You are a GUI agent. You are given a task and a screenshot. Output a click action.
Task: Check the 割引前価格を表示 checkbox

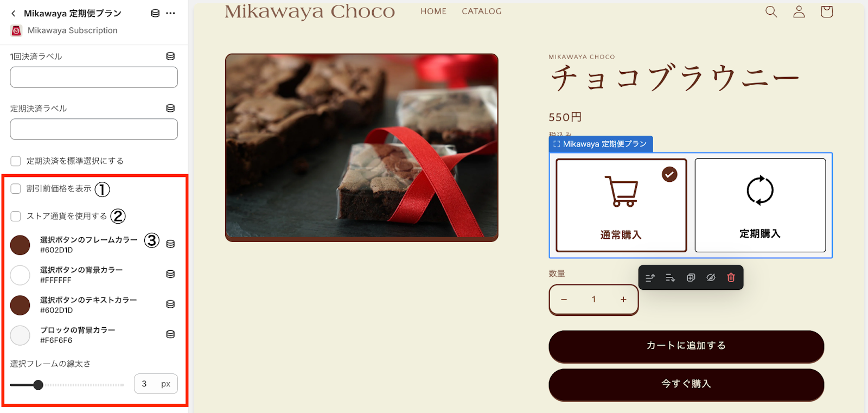tap(16, 188)
